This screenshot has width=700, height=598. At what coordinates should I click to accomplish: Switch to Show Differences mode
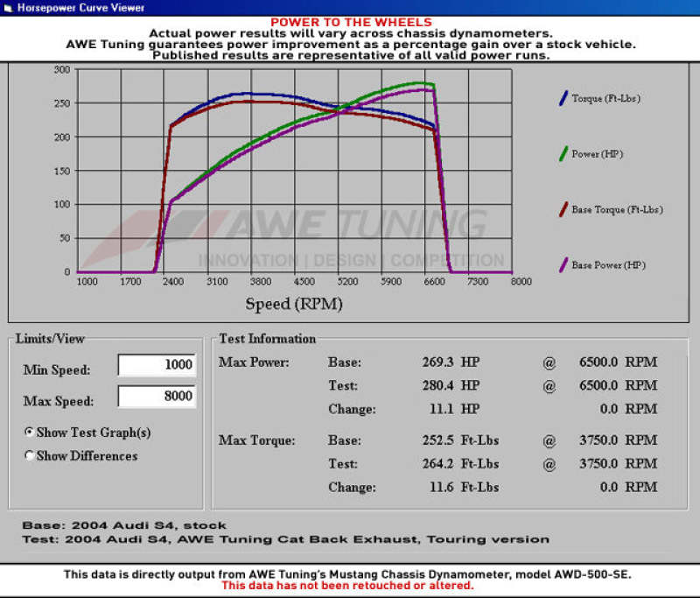pyautogui.click(x=29, y=456)
